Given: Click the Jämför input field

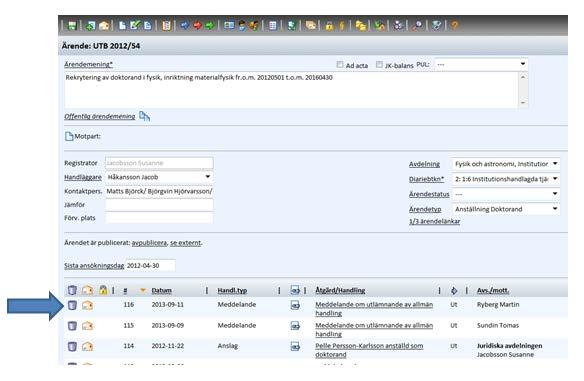Looking at the screenshot, I should click(159, 205).
